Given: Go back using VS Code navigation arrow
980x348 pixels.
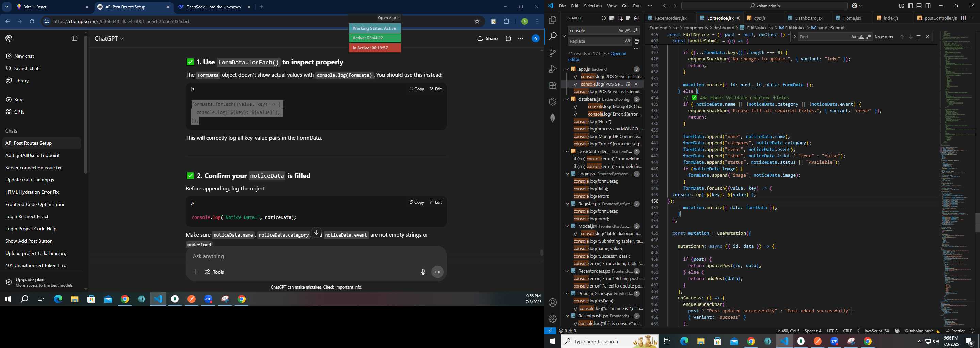Looking at the screenshot, I should [x=665, y=6].
